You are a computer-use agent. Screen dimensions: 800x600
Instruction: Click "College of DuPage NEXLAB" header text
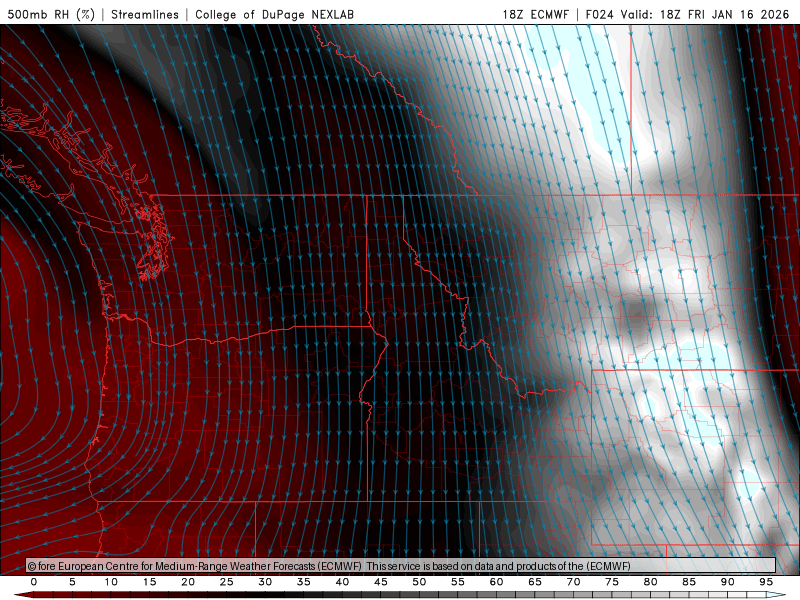coord(274,14)
